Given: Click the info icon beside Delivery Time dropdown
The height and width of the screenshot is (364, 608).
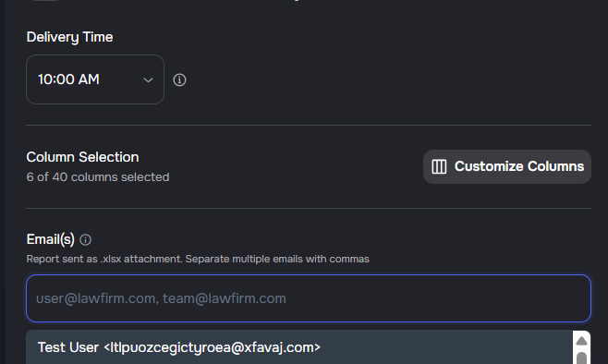Looking at the screenshot, I should pos(179,79).
